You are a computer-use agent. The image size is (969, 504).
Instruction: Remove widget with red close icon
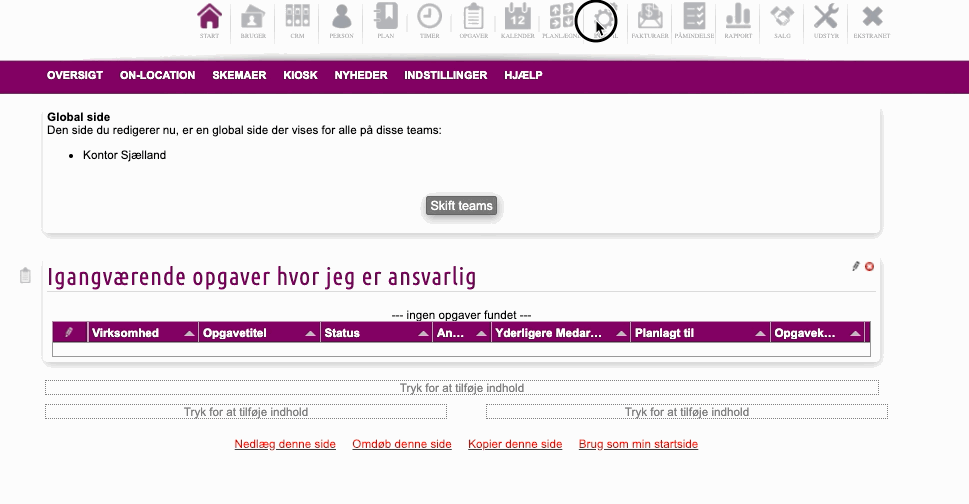pos(869,266)
